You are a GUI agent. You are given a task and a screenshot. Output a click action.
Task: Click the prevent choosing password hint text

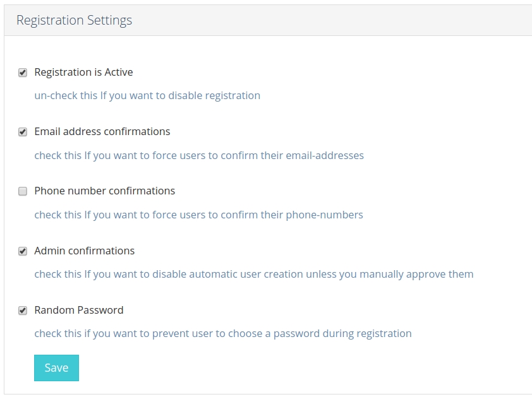tap(222, 333)
